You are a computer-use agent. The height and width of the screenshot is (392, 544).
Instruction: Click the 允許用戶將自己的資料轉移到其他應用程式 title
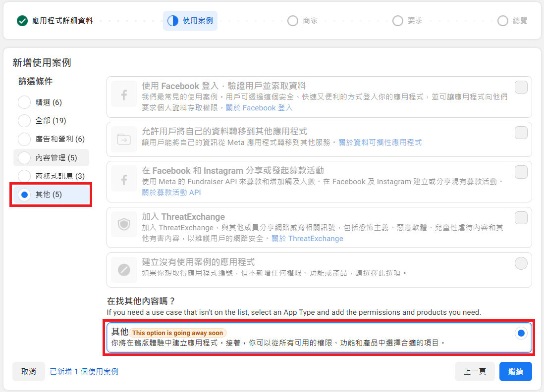(224, 131)
